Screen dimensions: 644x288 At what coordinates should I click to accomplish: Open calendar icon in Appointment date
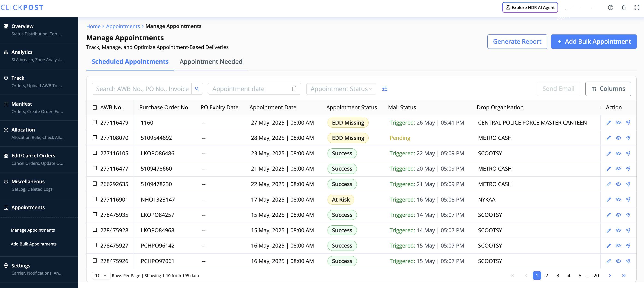294,89
